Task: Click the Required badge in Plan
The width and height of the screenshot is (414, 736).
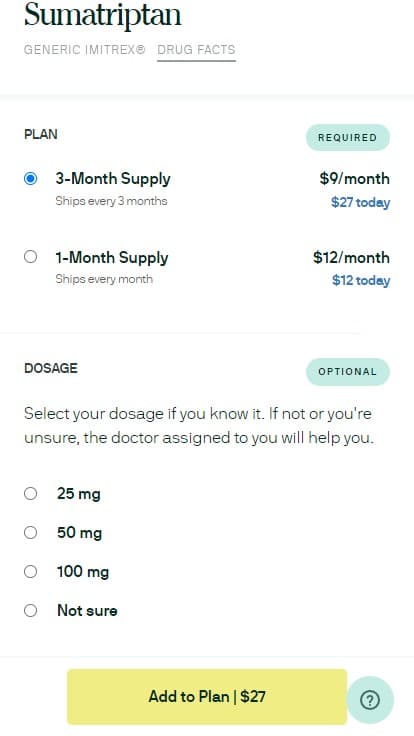Action: [348, 138]
